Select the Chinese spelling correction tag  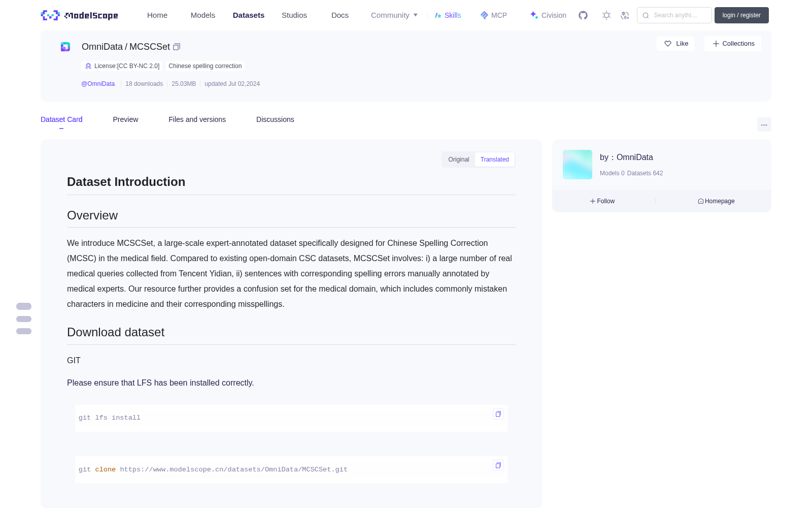(205, 66)
